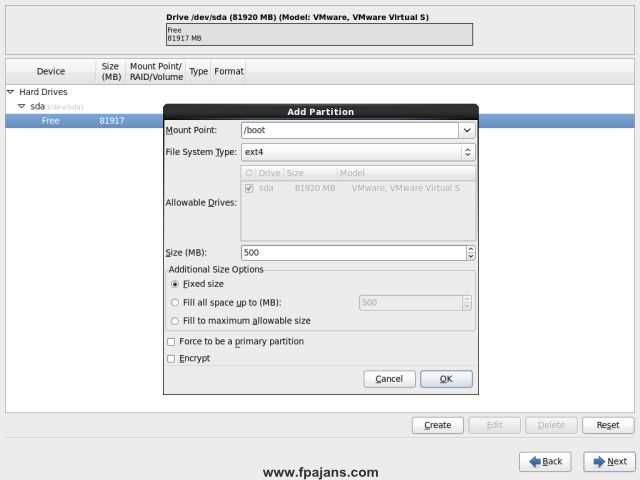Screen dimensions: 640x480
Task: Click the Mount Point/RAID/Volume column header
Action: (x=156, y=71)
